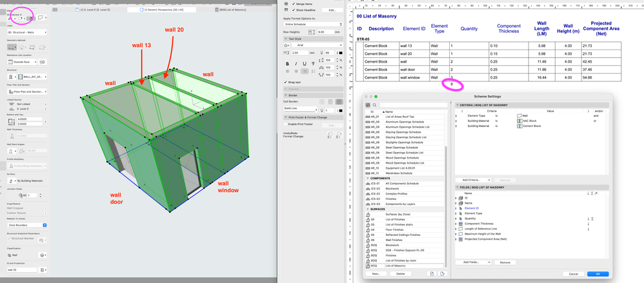Toggle underline text formatting
The height and width of the screenshot is (283, 644).
point(305,64)
